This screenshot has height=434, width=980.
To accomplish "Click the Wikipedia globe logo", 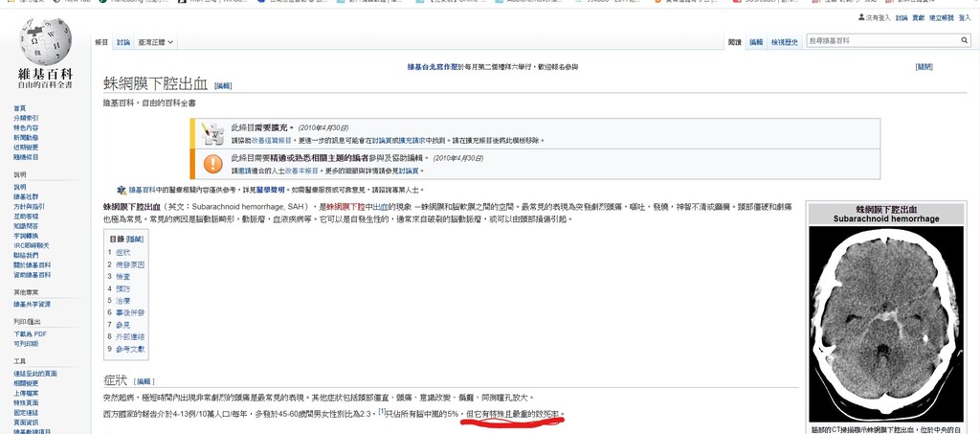I will tap(45, 41).
